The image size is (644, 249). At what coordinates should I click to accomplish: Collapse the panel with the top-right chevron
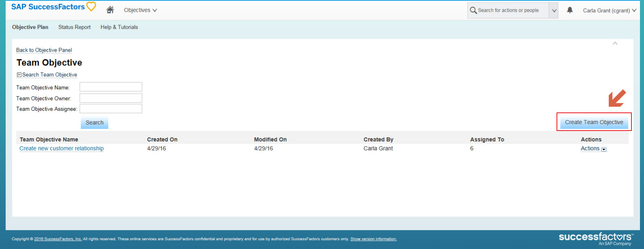point(615,44)
